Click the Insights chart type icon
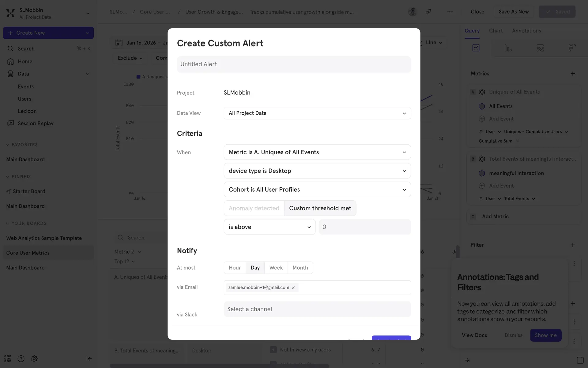Viewport: 588px width, 368px height. coord(476,48)
